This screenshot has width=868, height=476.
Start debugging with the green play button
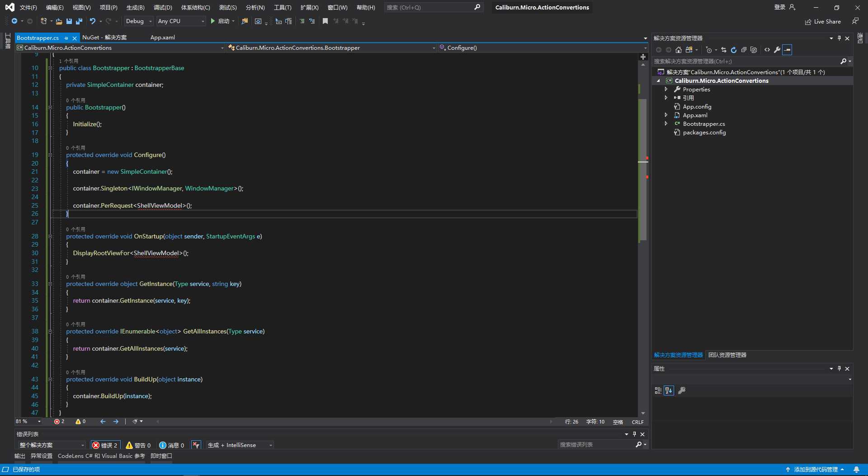pos(212,21)
